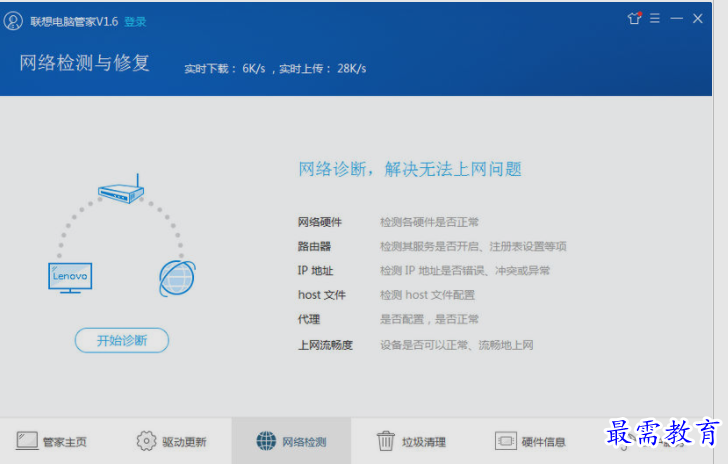Screen dimensions: 728x464
Task: Click the 垃圾清理 trash icon
Action: pyautogui.click(x=385, y=441)
